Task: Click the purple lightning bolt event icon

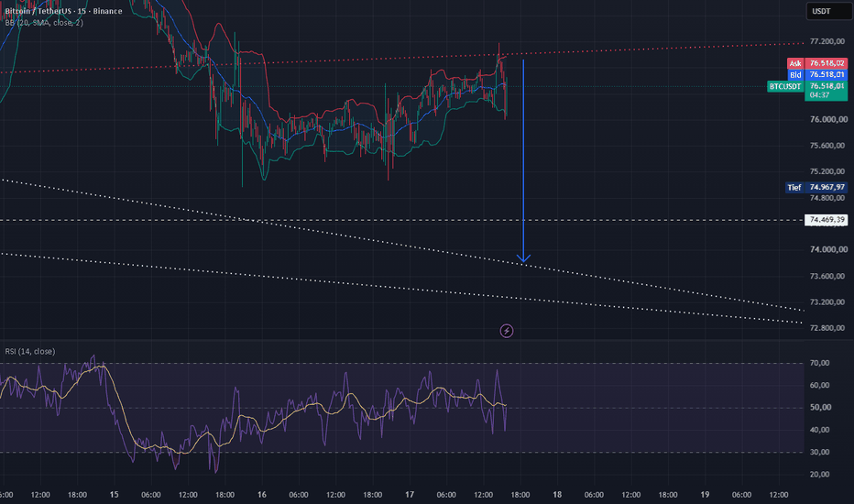Action: pyautogui.click(x=507, y=331)
